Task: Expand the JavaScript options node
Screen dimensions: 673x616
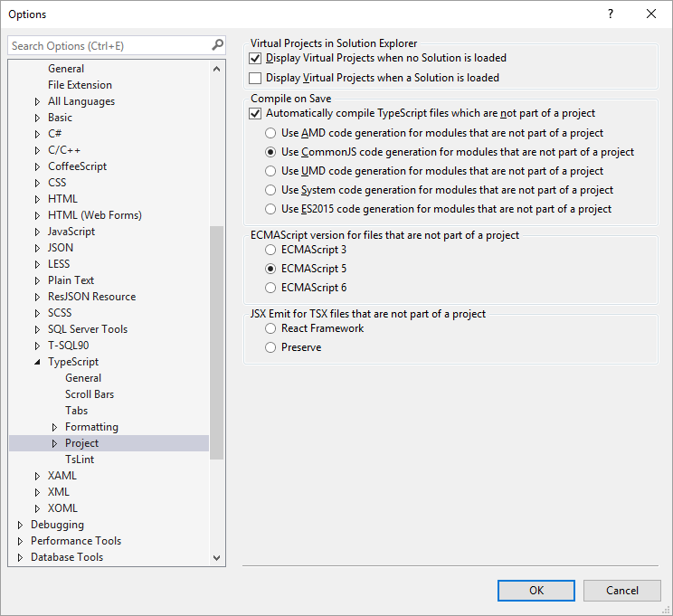Action: point(37,232)
